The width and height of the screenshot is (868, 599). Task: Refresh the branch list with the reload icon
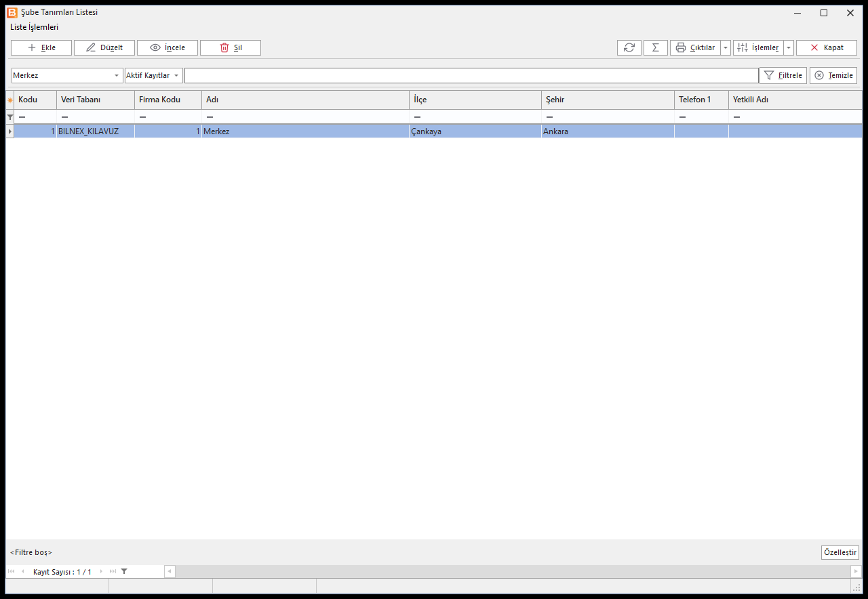click(x=629, y=47)
